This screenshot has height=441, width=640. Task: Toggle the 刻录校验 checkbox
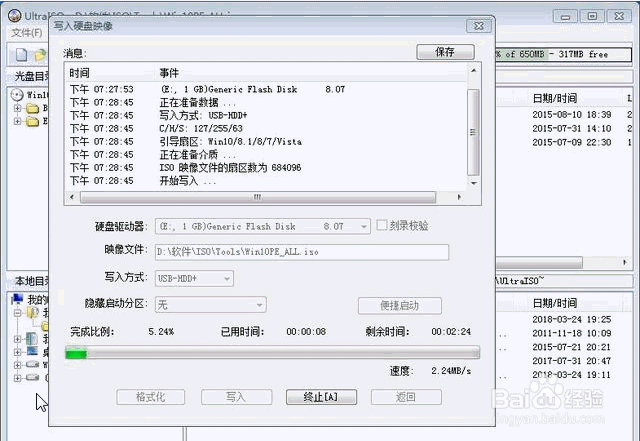[x=382, y=225]
